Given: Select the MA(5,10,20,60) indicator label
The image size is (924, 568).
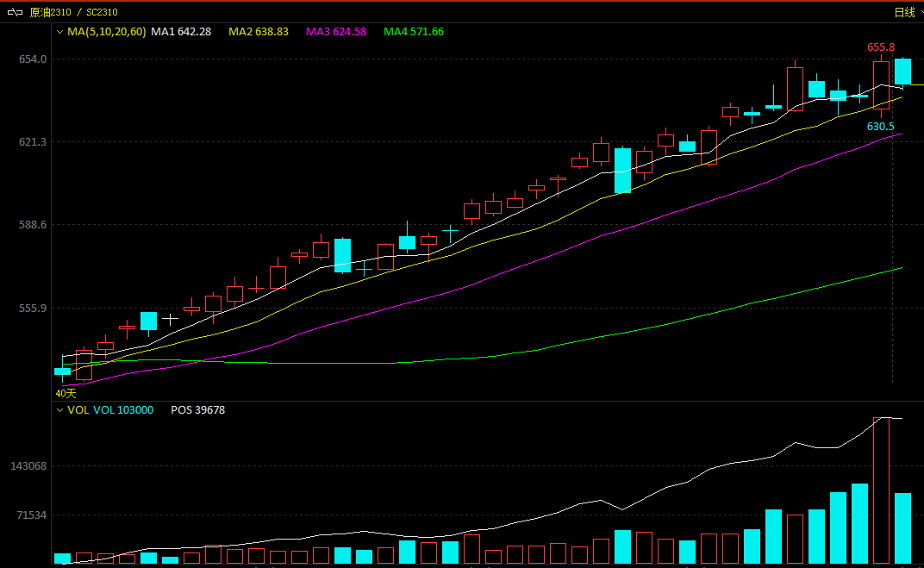Looking at the screenshot, I should point(107,32).
